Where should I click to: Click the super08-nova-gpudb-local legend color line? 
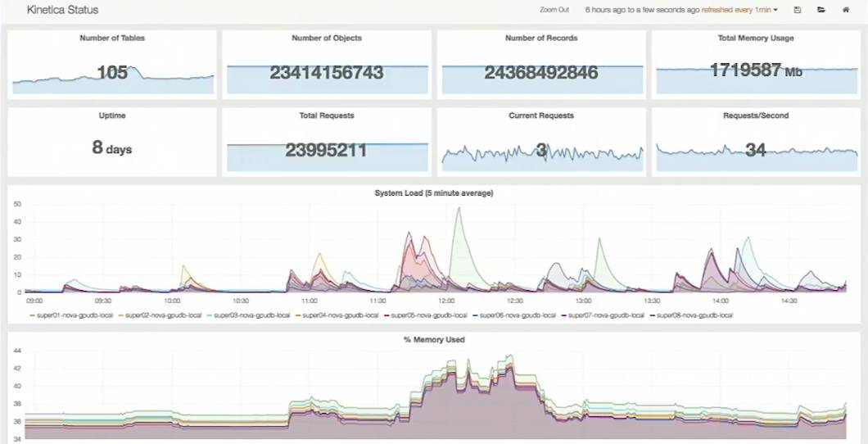(x=653, y=315)
